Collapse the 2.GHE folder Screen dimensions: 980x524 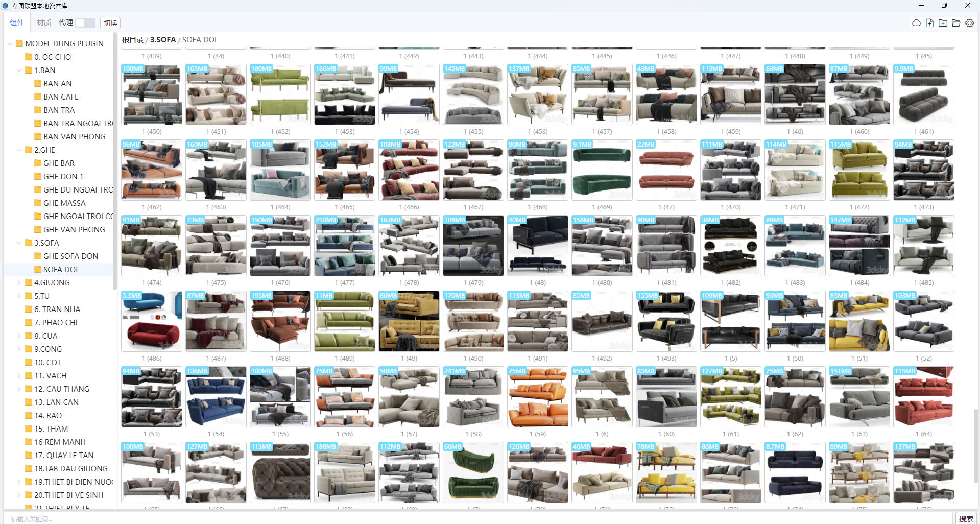click(19, 150)
